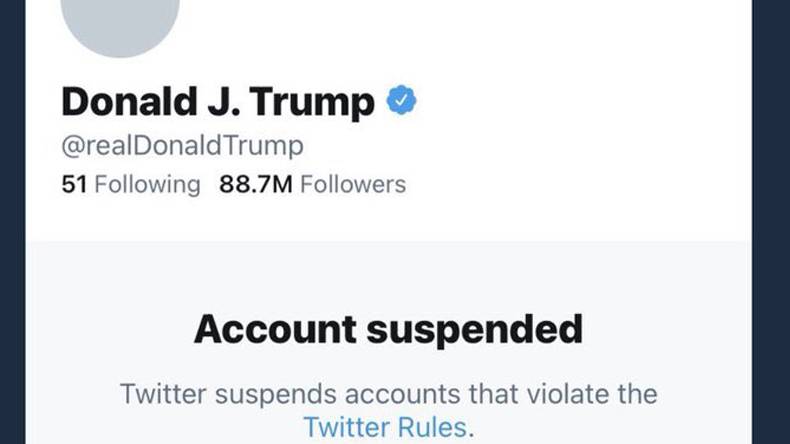Viewport: 790px width, 444px height.
Task: Click the word Following label
Action: coord(148,184)
